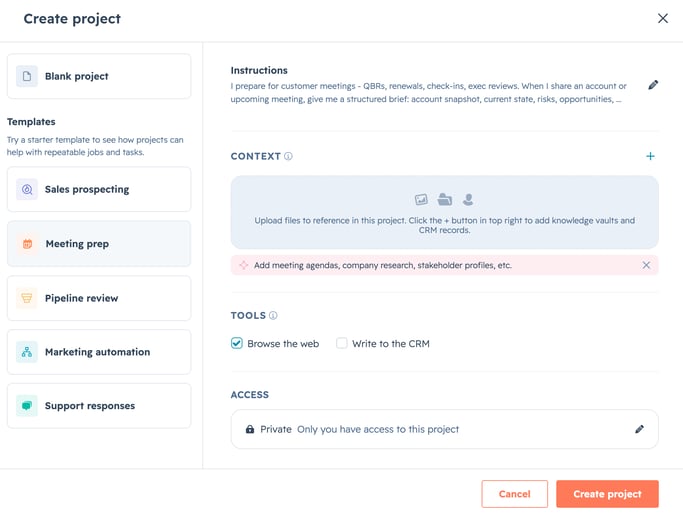
Task: Click the instructions text starting 'I prepare for customer meetings'
Action: pyautogui.click(x=429, y=92)
